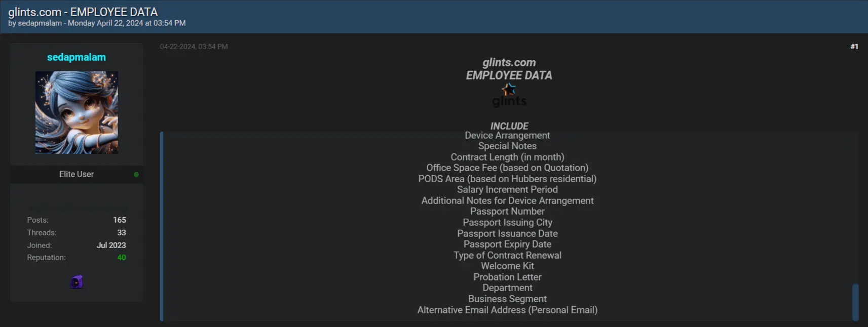Click the Threads count showing 33
868x327 pixels.
click(x=122, y=232)
